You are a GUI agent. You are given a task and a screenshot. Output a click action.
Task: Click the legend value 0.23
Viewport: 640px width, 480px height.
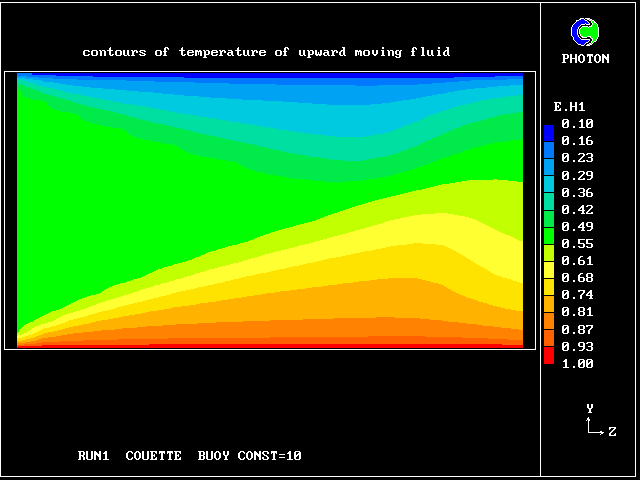click(x=577, y=158)
